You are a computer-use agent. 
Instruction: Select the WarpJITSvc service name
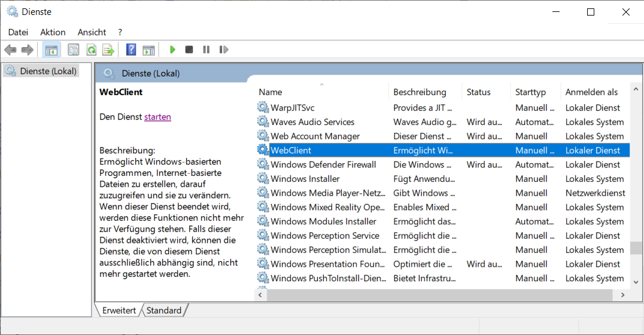[293, 108]
